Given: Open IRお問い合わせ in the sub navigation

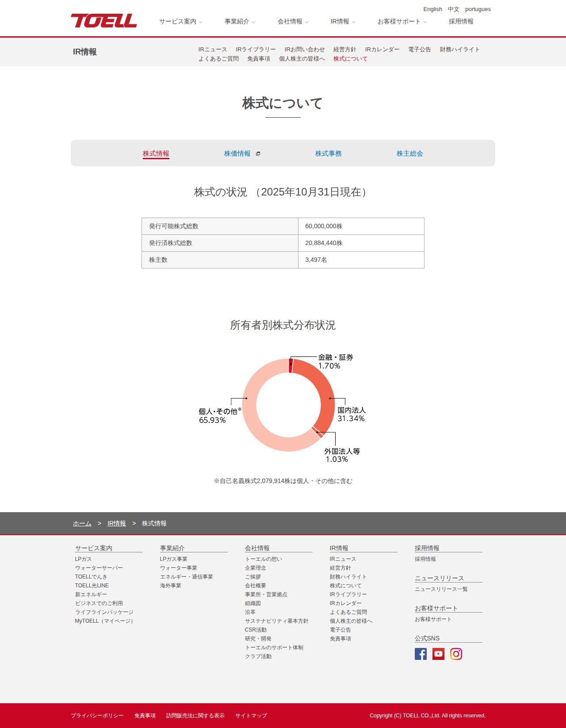Looking at the screenshot, I should point(305,50).
